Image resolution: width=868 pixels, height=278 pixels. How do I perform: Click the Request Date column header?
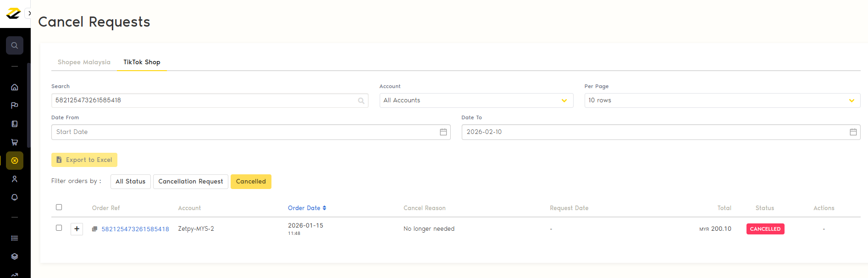tap(569, 208)
